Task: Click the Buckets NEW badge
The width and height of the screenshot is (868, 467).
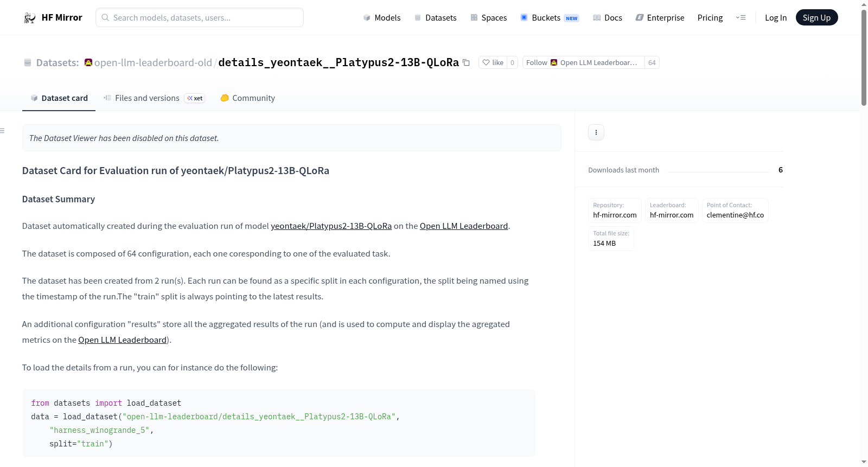Action: click(572, 18)
